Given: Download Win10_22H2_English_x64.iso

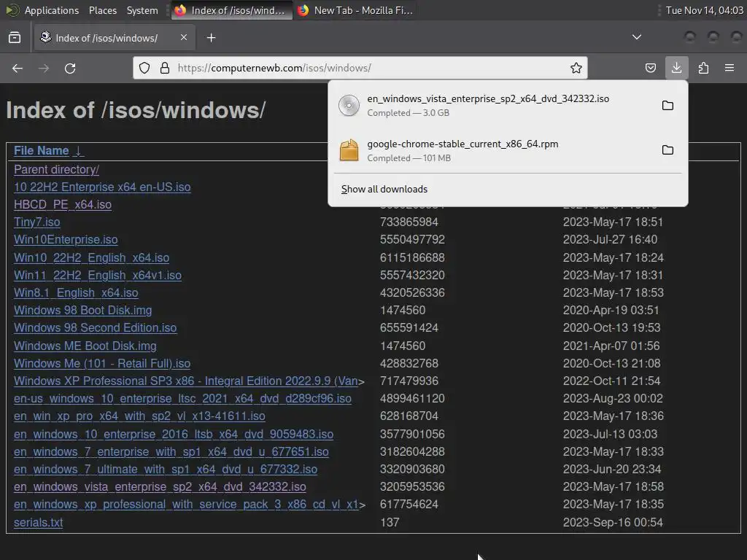Looking at the screenshot, I should (x=91, y=257).
